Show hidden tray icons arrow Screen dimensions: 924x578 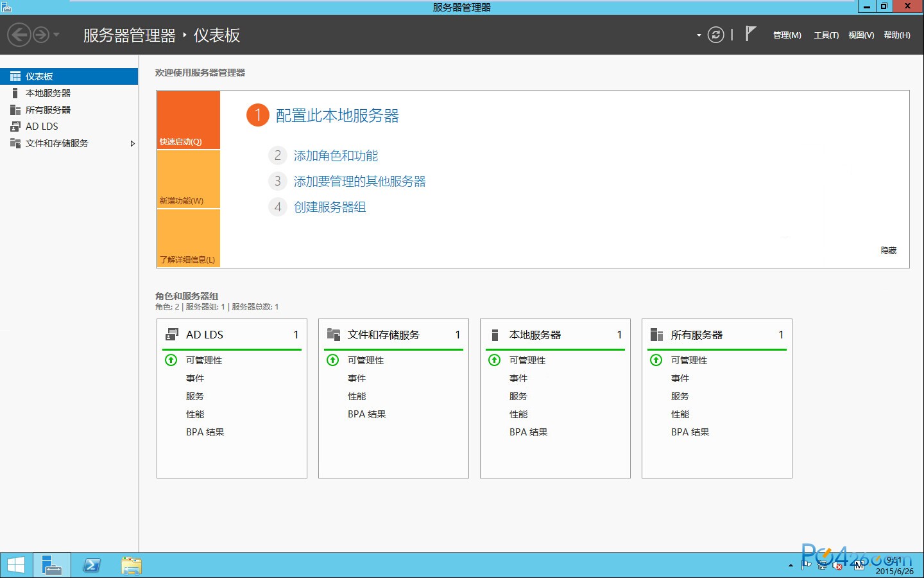click(791, 566)
